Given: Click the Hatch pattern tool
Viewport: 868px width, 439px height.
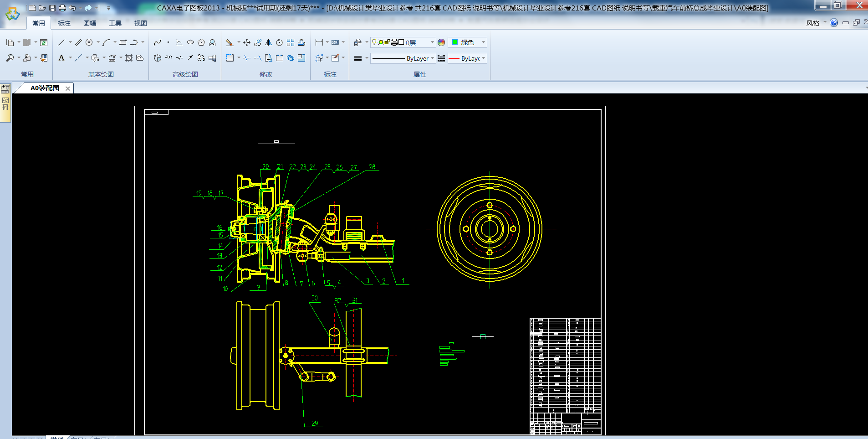Looking at the screenshot, I should [129, 58].
